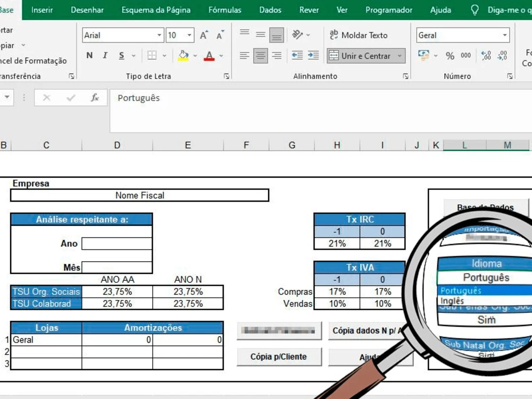The width and height of the screenshot is (532, 399).
Task: Open the Desenhar tab
Action: (x=87, y=10)
